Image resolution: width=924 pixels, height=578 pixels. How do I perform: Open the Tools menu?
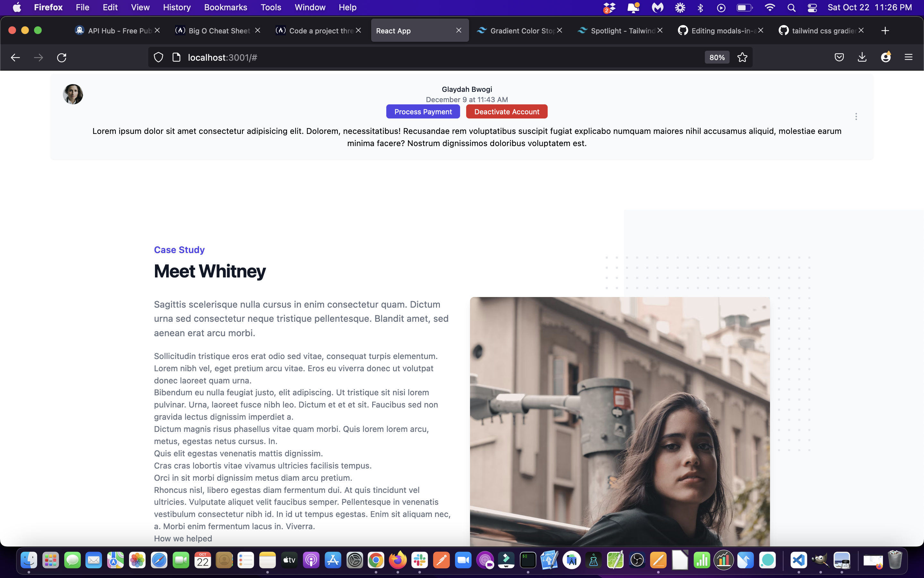click(271, 7)
